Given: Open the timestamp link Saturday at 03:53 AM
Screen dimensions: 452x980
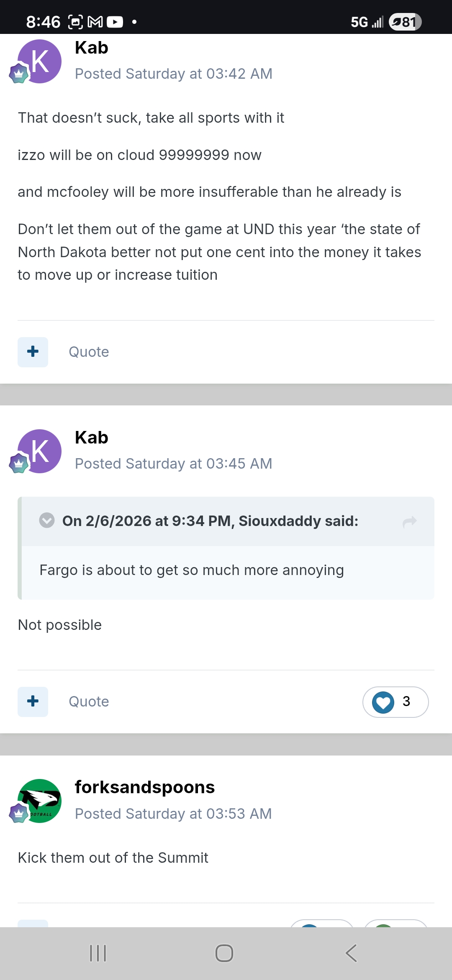Looking at the screenshot, I should click(198, 813).
